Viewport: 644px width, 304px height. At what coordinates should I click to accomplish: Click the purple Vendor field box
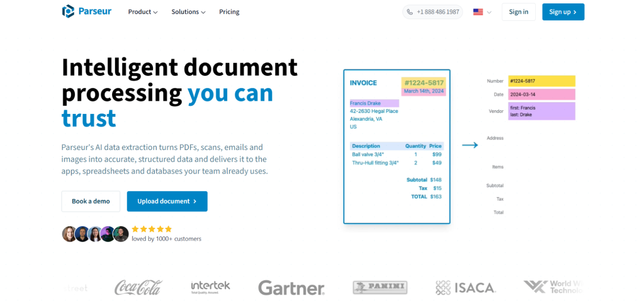click(x=542, y=111)
